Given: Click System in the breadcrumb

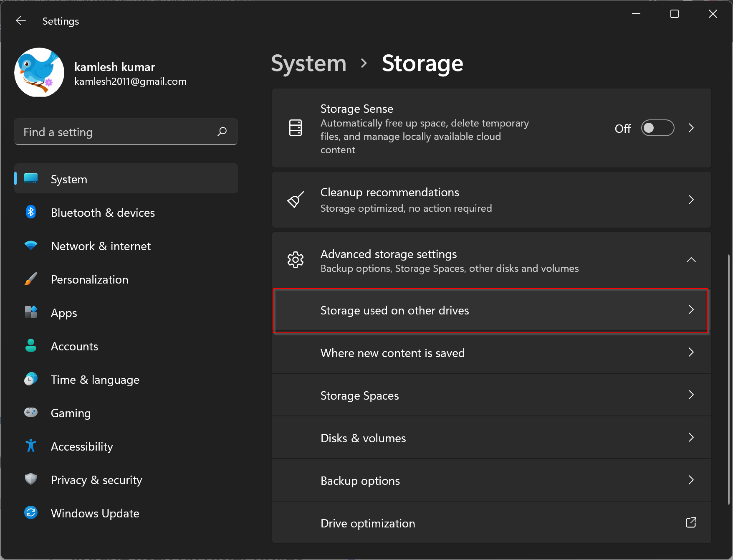Looking at the screenshot, I should [308, 63].
